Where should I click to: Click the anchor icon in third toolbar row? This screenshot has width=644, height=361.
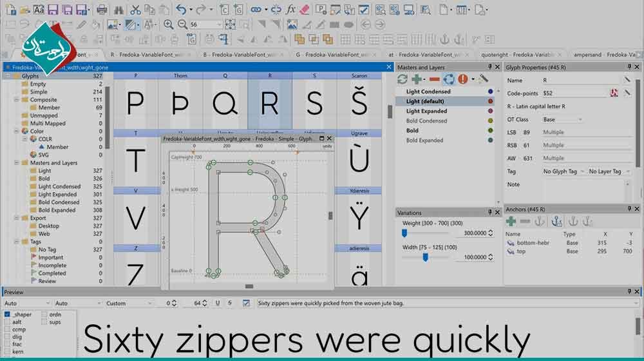tap(444, 39)
